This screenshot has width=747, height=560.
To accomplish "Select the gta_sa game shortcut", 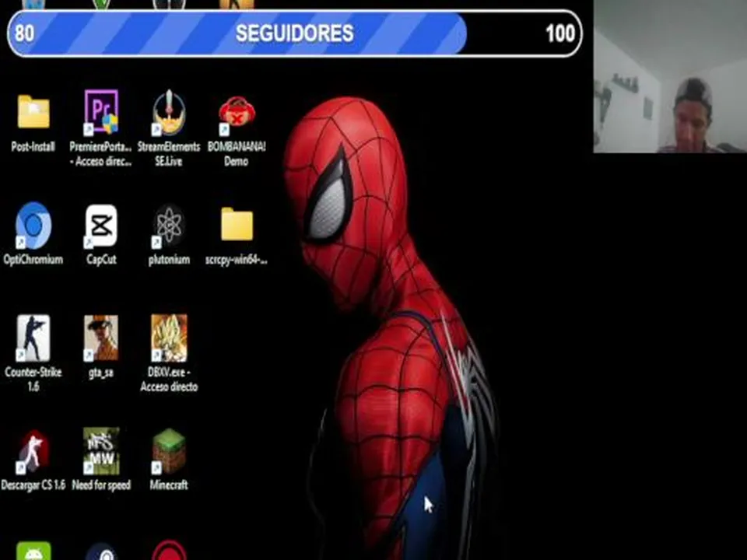I will tap(101, 338).
